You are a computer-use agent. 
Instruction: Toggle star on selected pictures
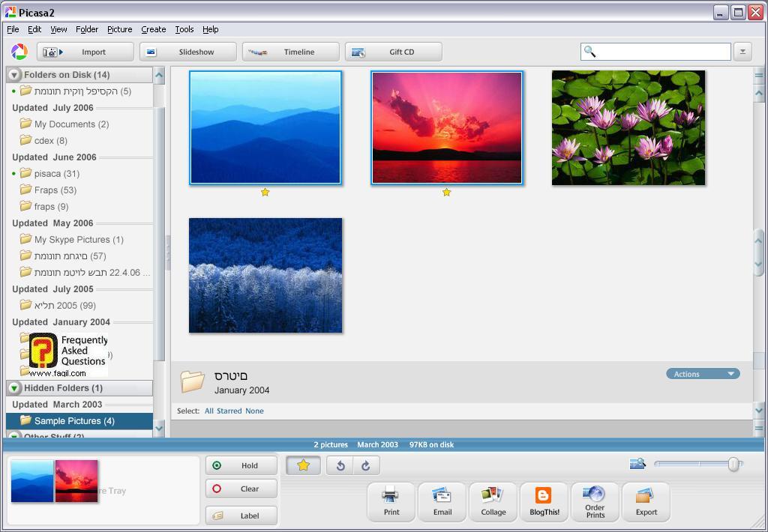tap(303, 465)
